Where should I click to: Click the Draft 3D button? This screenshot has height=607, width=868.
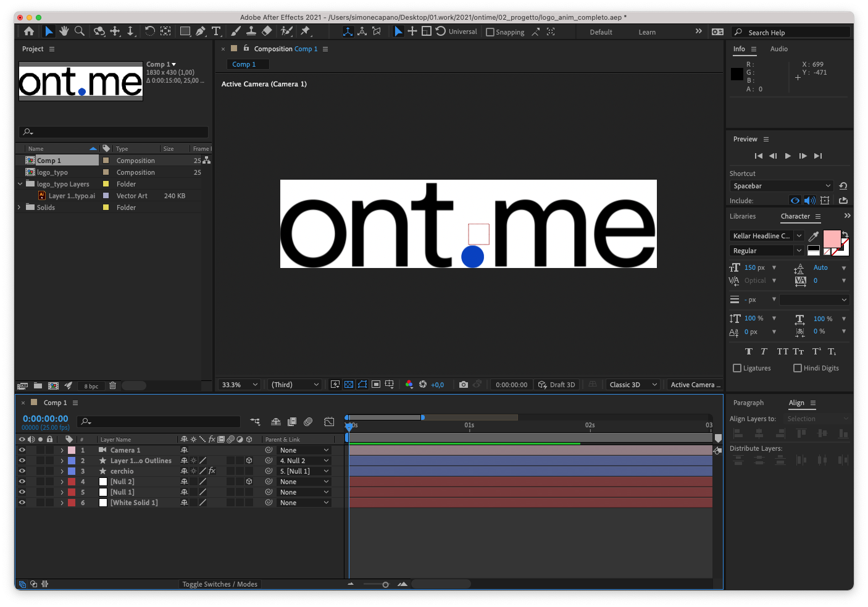556,385
